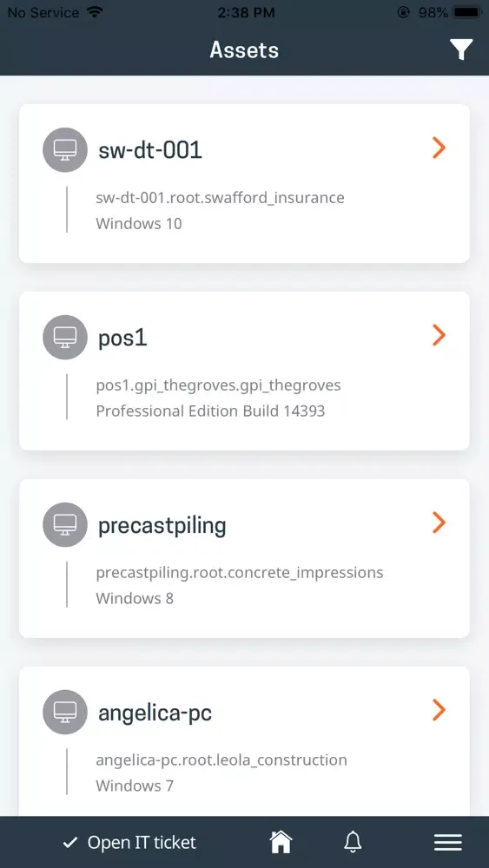Open the Assets filter funnel icon
Screen dimensions: 489x868
[460, 49]
